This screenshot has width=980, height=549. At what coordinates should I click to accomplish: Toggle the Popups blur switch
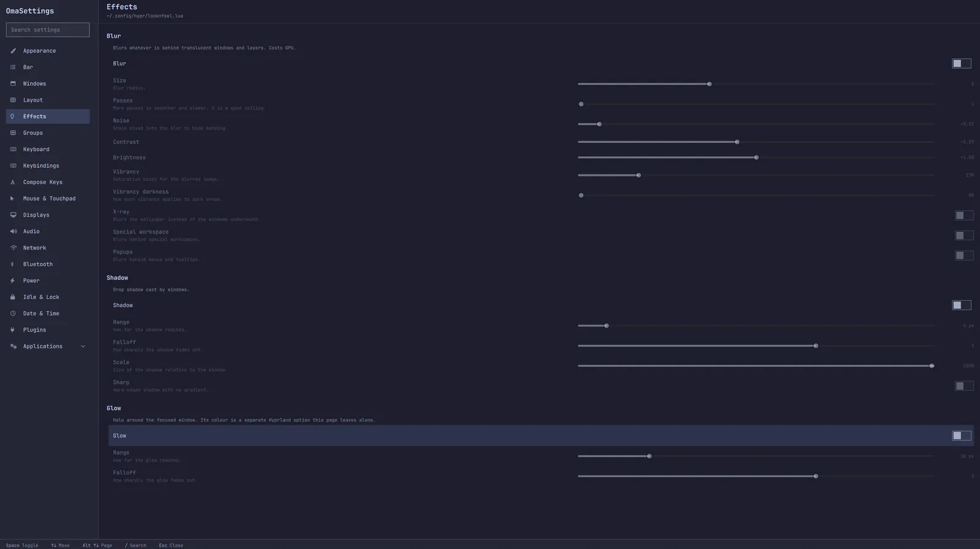(x=964, y=256)
